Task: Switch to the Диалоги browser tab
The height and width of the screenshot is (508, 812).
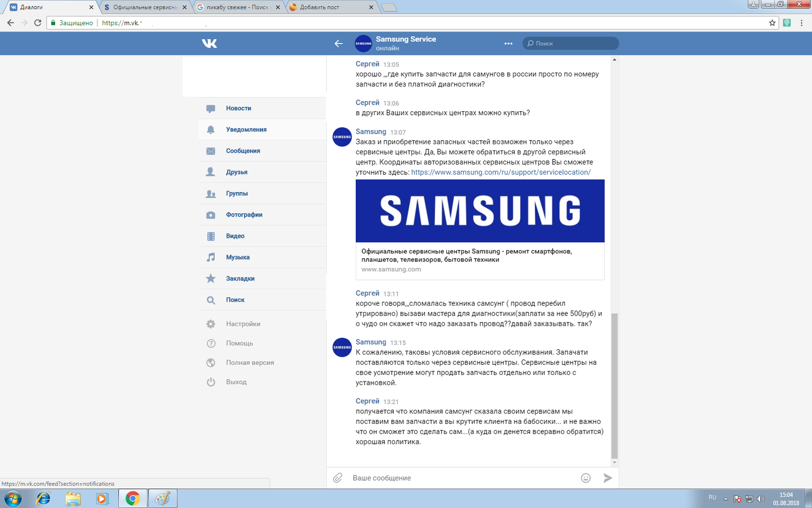Action: click(x=51, y=7)
